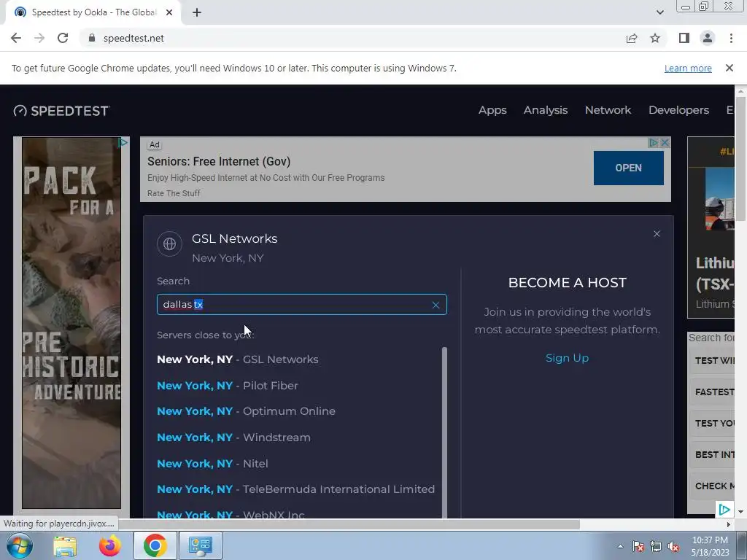This screenshot has width=747, height=560.
Task: Click the browser forward arrow
Action: (x=39, y=38)
